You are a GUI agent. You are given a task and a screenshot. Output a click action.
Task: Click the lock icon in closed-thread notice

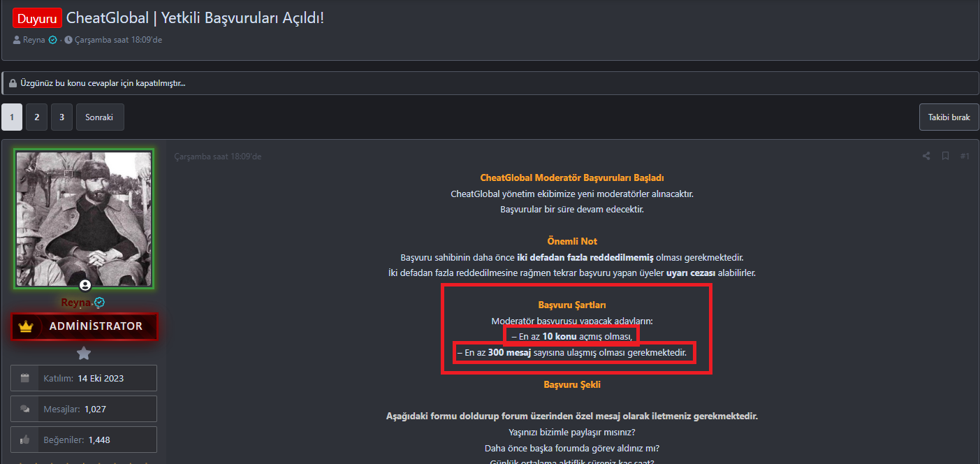[x=13, y=83]
